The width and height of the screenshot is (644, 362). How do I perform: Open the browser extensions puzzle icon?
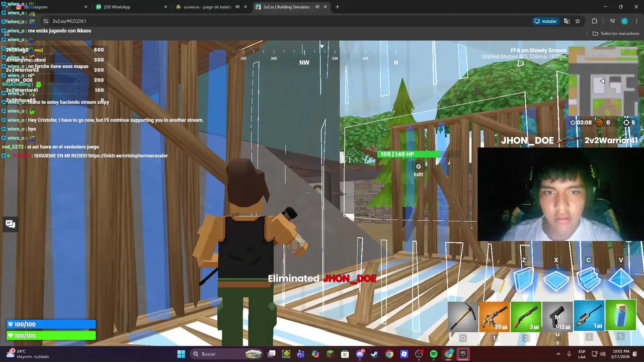595,21
